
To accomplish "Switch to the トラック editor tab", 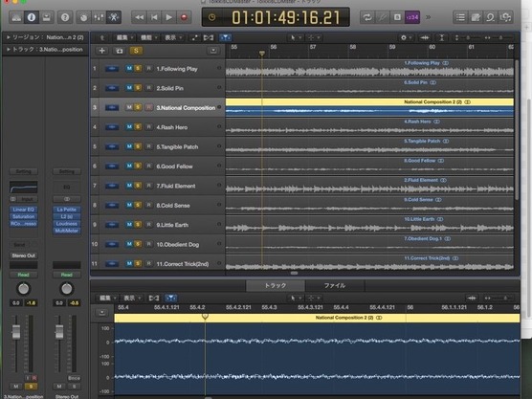I will [x=276, y=286].
